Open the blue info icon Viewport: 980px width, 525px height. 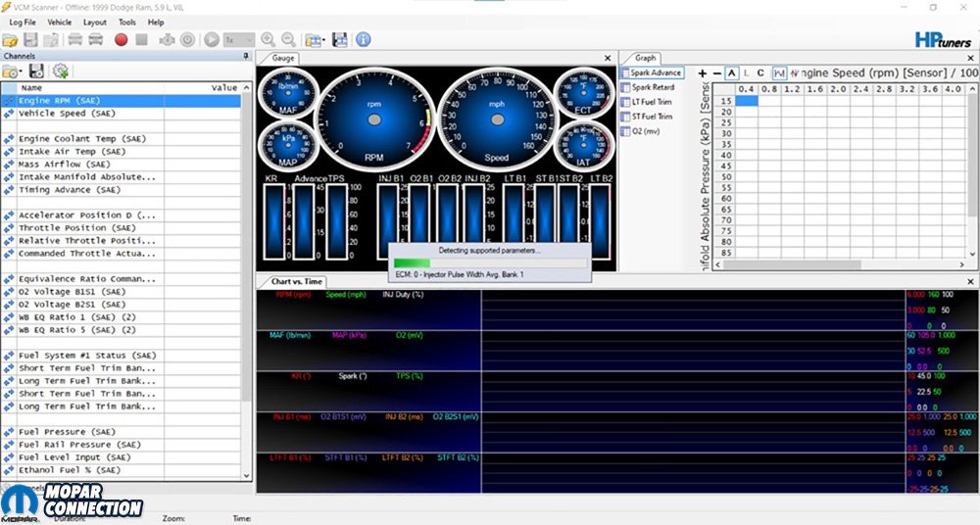(x=363, y=40)
